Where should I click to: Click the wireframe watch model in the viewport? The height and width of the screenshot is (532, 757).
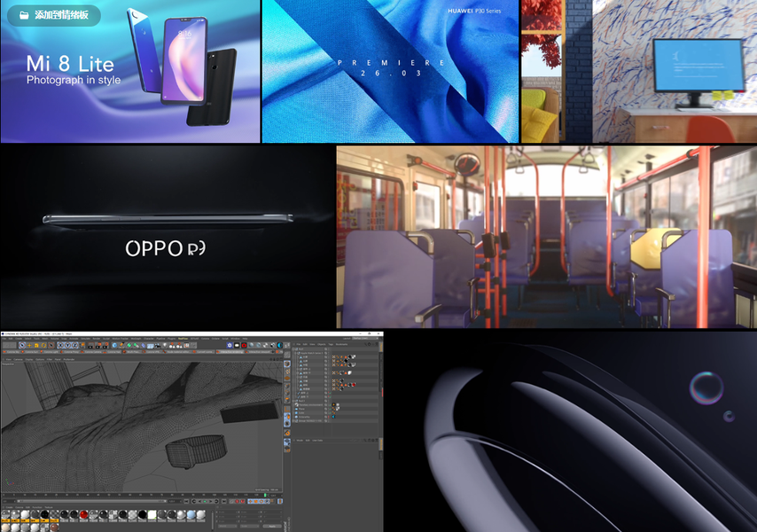click(x=196, y=451)
